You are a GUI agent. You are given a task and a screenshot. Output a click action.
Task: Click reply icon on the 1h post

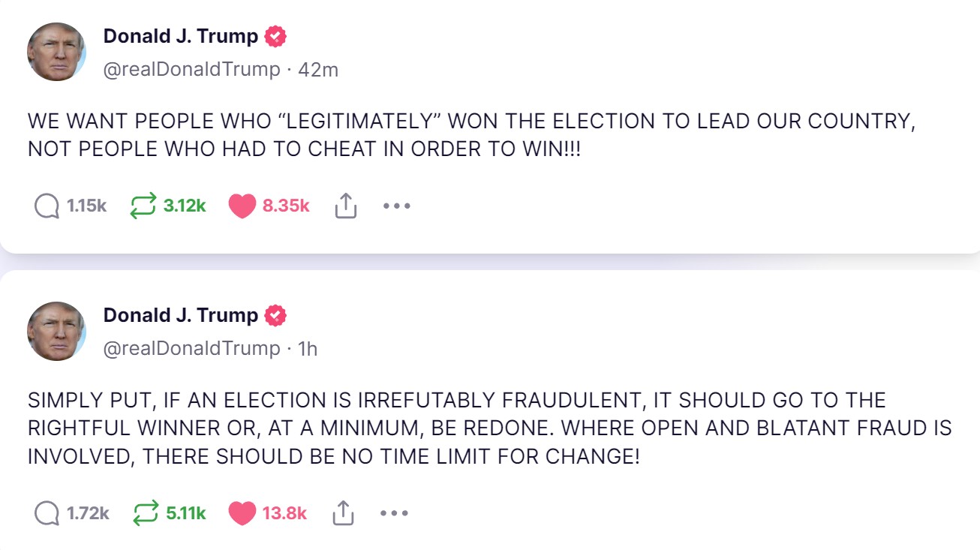[x=47, y=514]
